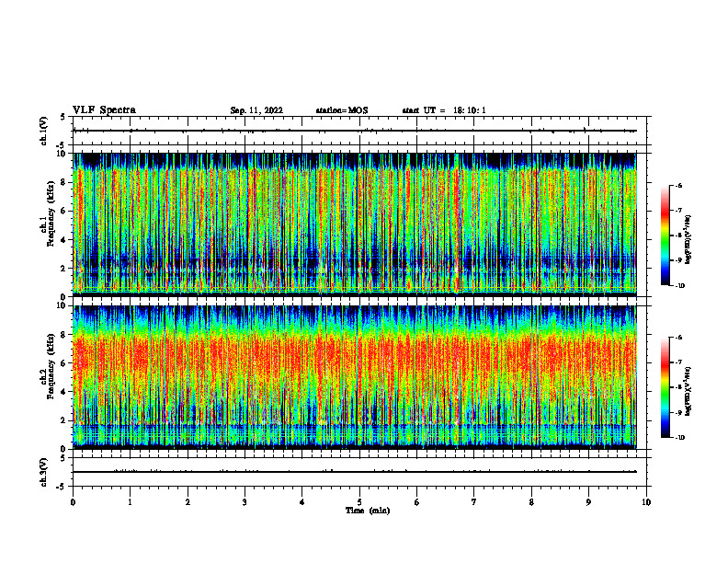Click the time axis tick label "5"

pyautogui.click(x=359, y=502)
